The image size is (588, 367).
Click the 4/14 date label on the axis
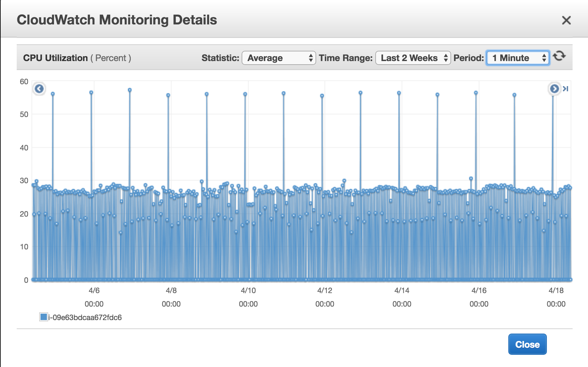pos(402,291)
